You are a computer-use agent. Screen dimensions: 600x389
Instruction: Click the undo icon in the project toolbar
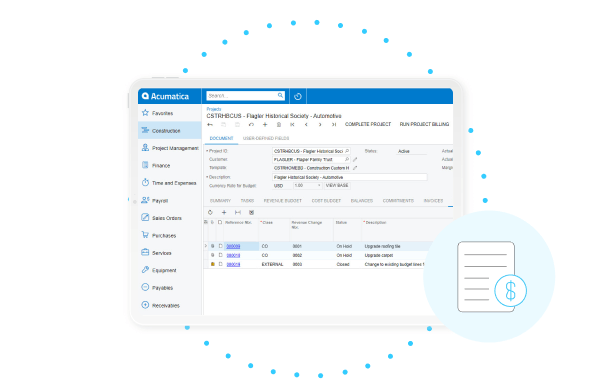pyautogui.click(x=251, y=124)
